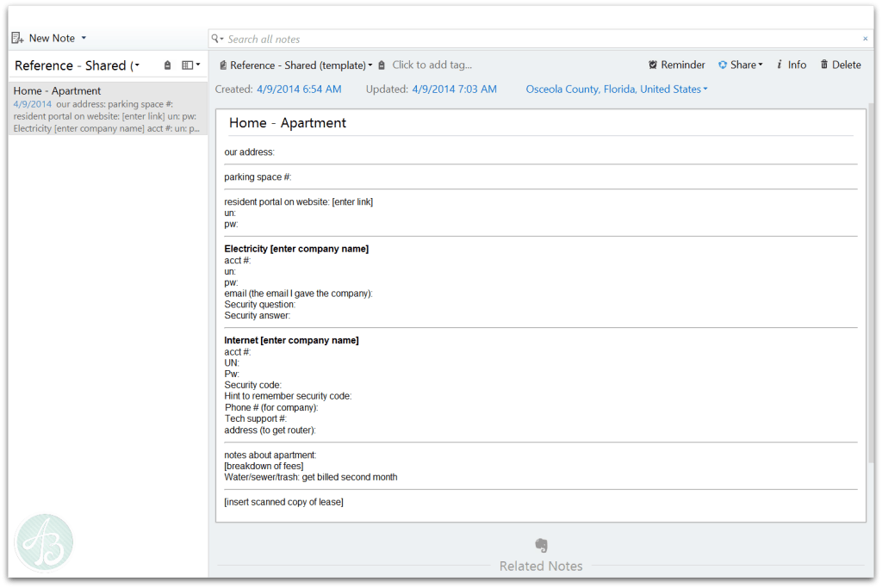Select the Home - Apartment note in list
The image size is (882, 588).
click(x=108, y=109)
